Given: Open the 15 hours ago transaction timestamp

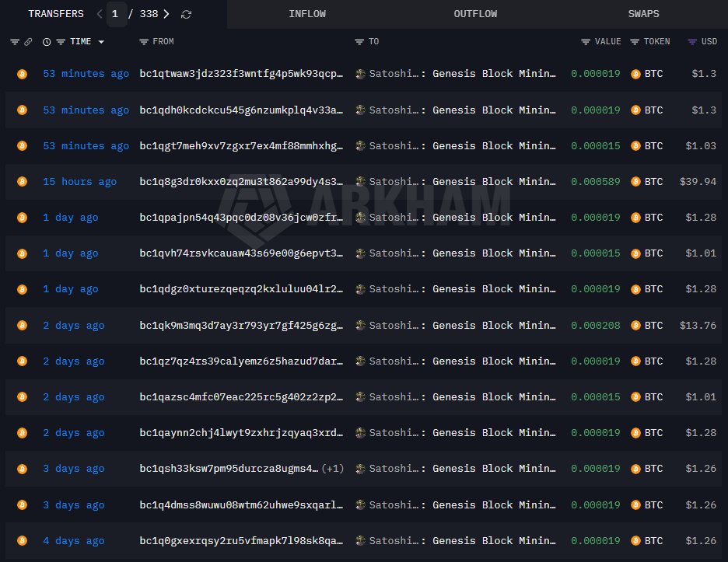Looking at the screenshot, I should click(79, 181).
